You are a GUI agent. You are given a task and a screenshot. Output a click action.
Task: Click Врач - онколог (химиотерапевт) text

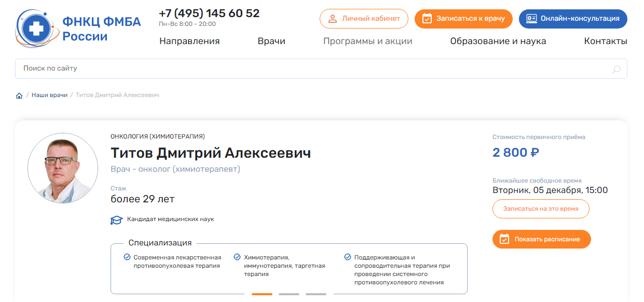(175, 169)
